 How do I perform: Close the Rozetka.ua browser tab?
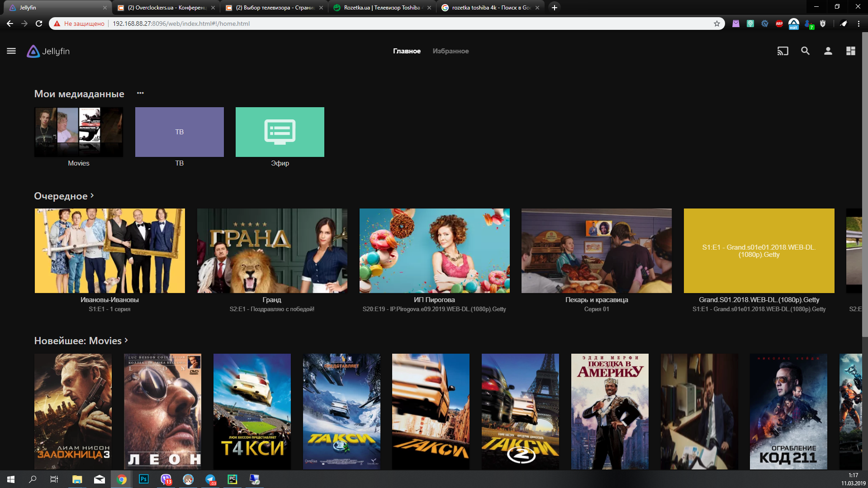[429, 8]
